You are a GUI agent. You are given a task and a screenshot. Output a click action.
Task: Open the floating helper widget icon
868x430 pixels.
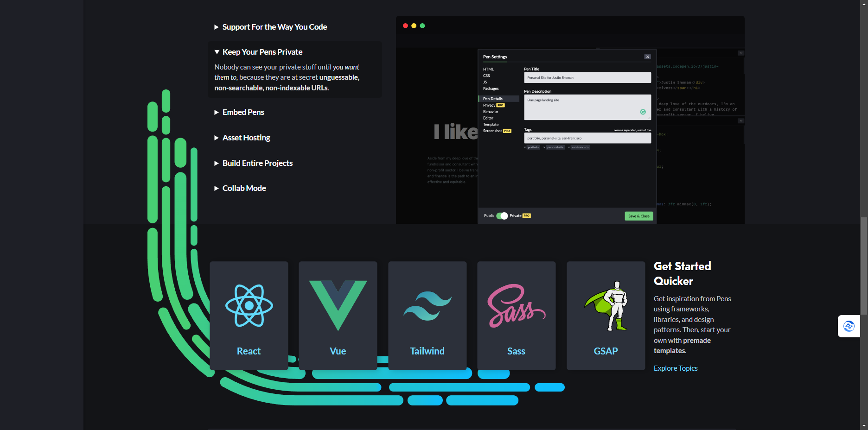[849, 326]
